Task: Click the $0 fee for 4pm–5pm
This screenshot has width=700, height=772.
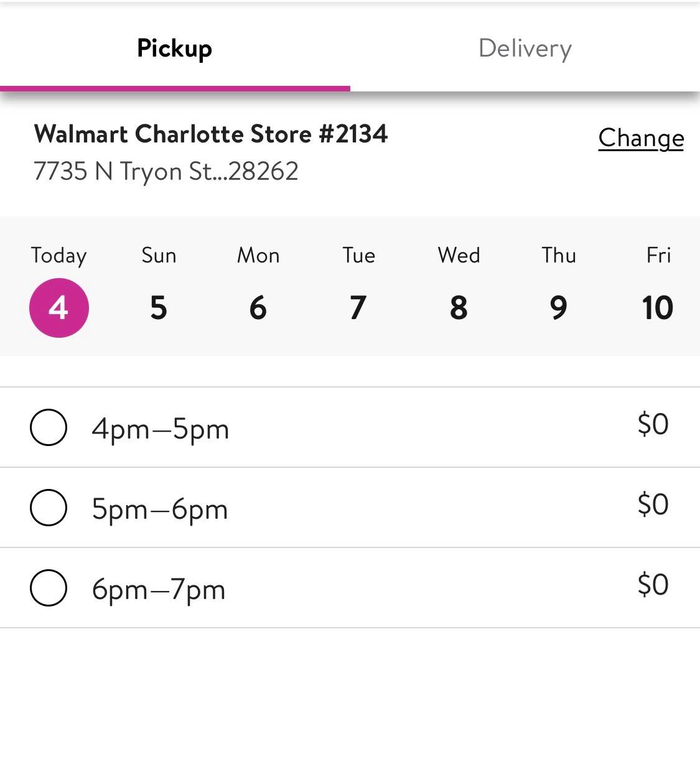Action: 653,424
